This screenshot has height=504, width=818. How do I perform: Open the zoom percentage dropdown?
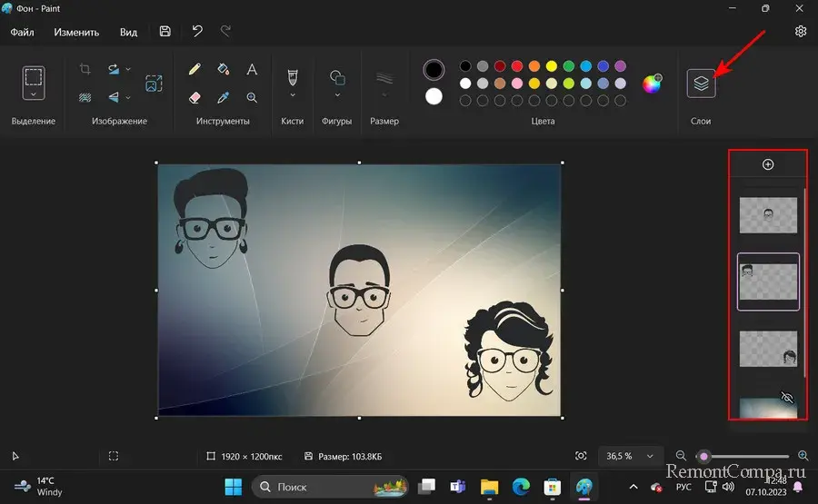(649, 456)
